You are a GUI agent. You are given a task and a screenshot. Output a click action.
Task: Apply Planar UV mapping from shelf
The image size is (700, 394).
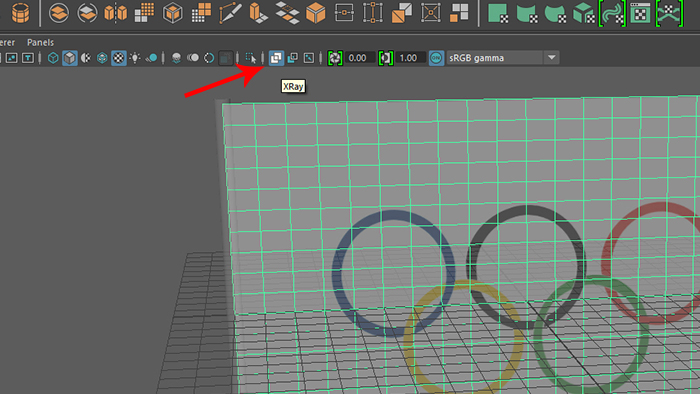498,13
